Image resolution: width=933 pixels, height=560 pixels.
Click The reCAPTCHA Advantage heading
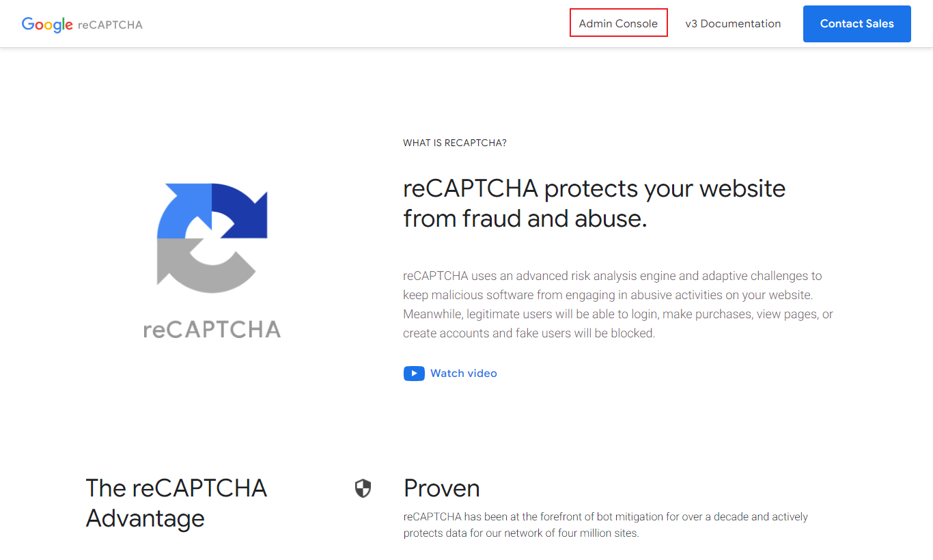(176, 503)
